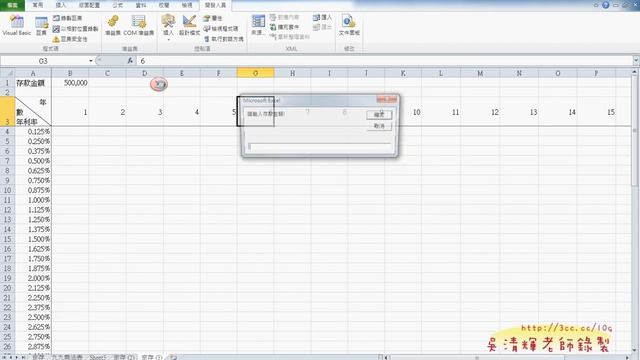The height and width of the screenshot is (360, 640).
Task: Click the Select All corner button
Action: [7, 73]
